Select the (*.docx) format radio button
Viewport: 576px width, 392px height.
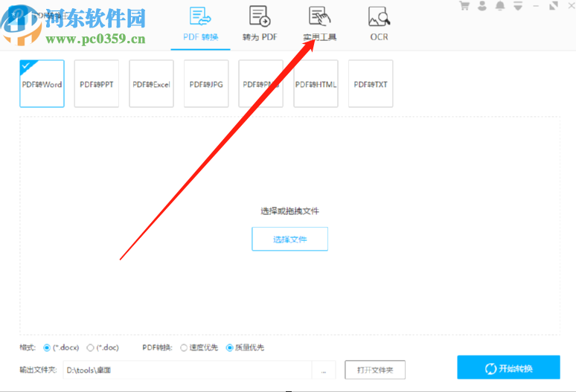(x=47, y=347)
